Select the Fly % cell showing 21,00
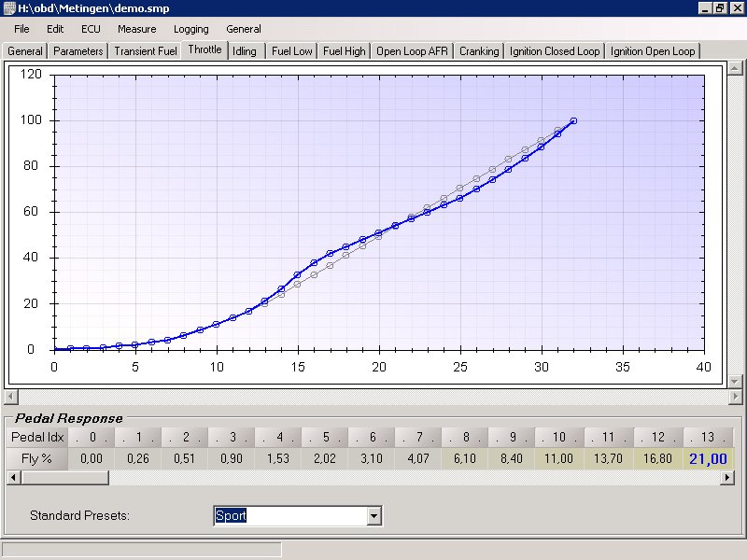 [708, 458]
